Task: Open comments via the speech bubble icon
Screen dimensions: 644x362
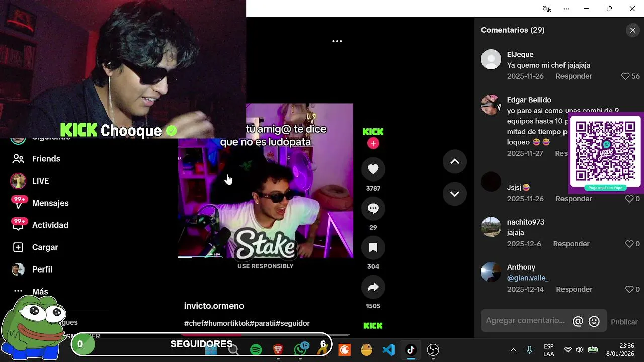Action: coord(373,209)
